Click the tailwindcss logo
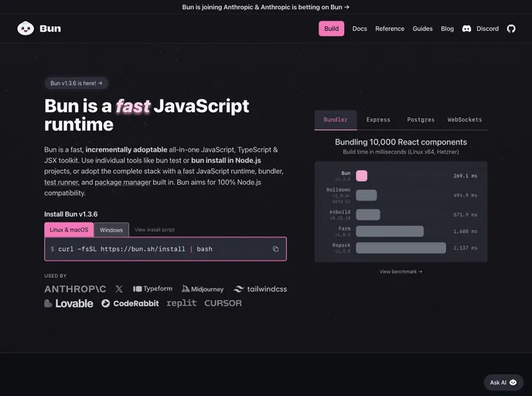 [261, 288]
